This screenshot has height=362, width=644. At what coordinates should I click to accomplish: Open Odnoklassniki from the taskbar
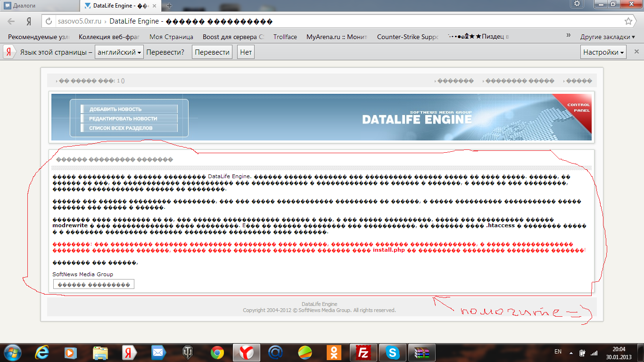point(334,352)
